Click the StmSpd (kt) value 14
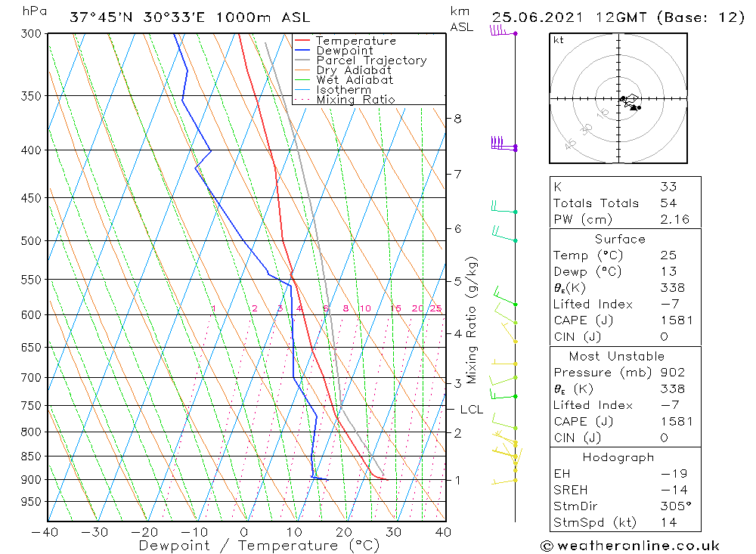Screen dimensions: 756x554 [x=668, y=523]
